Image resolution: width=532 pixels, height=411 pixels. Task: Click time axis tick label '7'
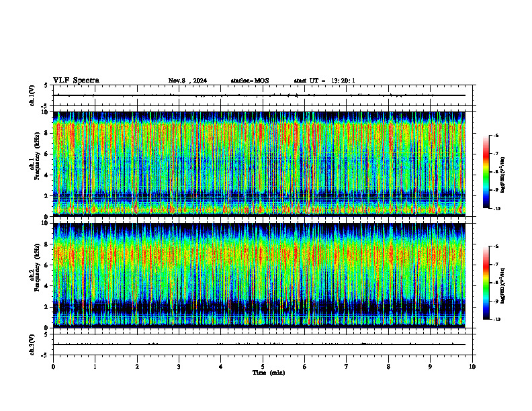pos(347,367)
